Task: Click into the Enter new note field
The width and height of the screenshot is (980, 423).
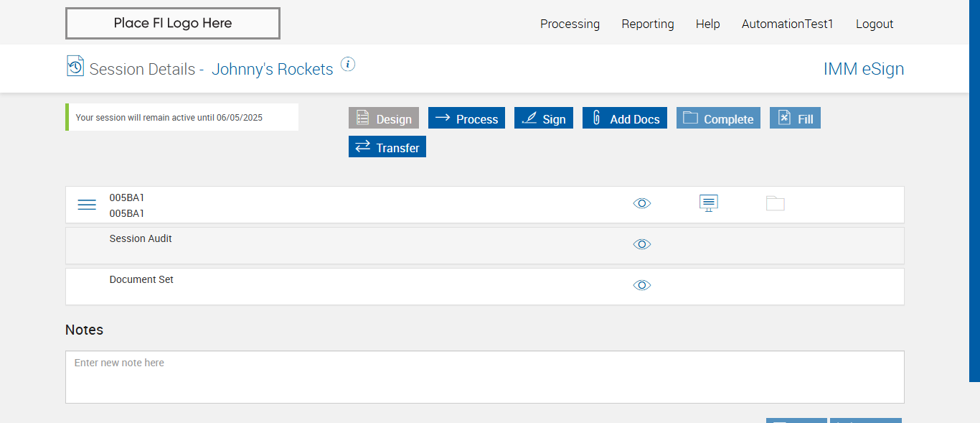Action: coord(484,377)
